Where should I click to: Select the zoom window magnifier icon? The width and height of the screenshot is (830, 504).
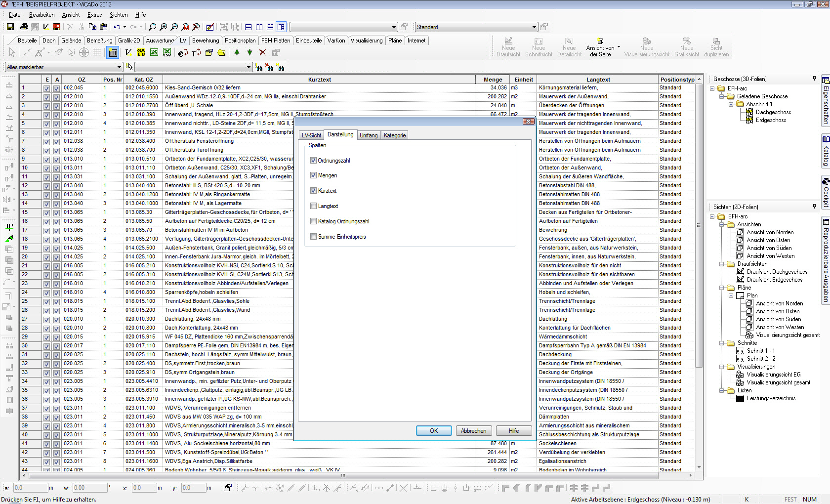(x=153, y=27)
